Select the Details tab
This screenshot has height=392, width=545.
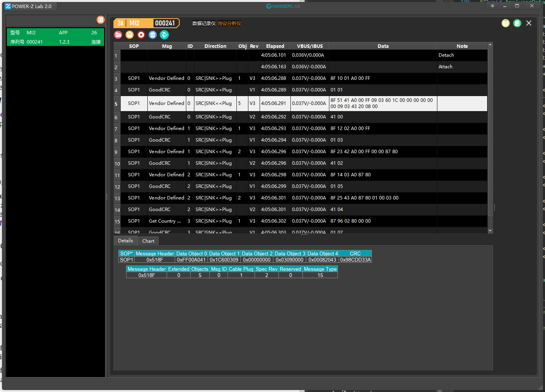[x=125, y=241]
